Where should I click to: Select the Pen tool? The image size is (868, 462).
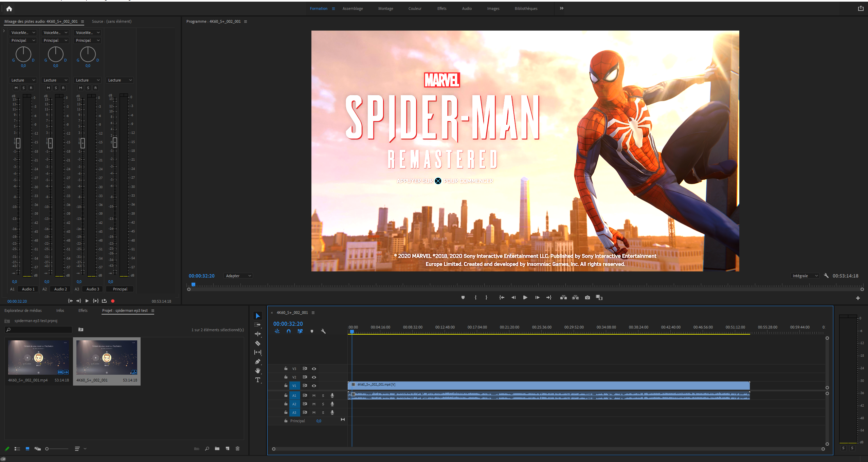pos(258,361)
